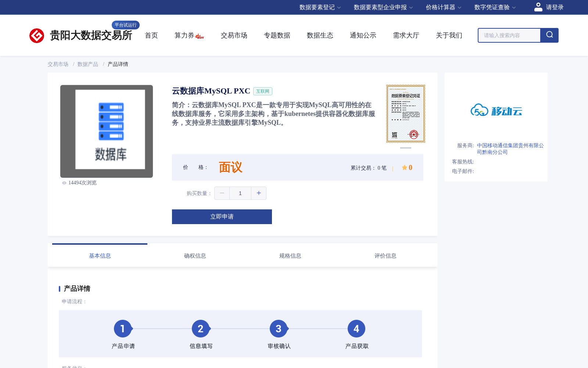Click the 产品详情 breadcrumb text
Image resolution: width=588 pixels, height=368 pixels.
(x=118, y=64)
